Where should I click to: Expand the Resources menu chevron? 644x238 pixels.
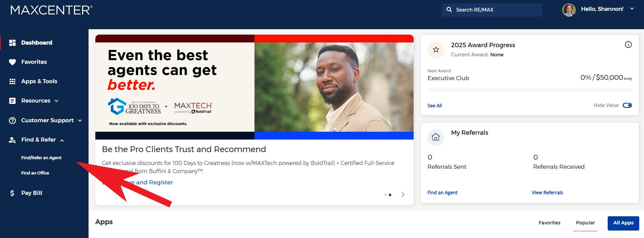(57, 101)
